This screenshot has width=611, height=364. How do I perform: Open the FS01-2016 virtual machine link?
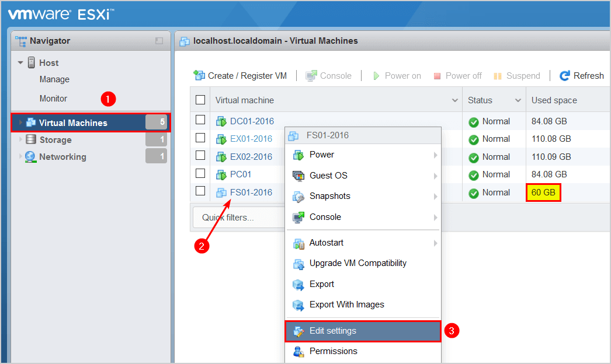coord(251,192)
